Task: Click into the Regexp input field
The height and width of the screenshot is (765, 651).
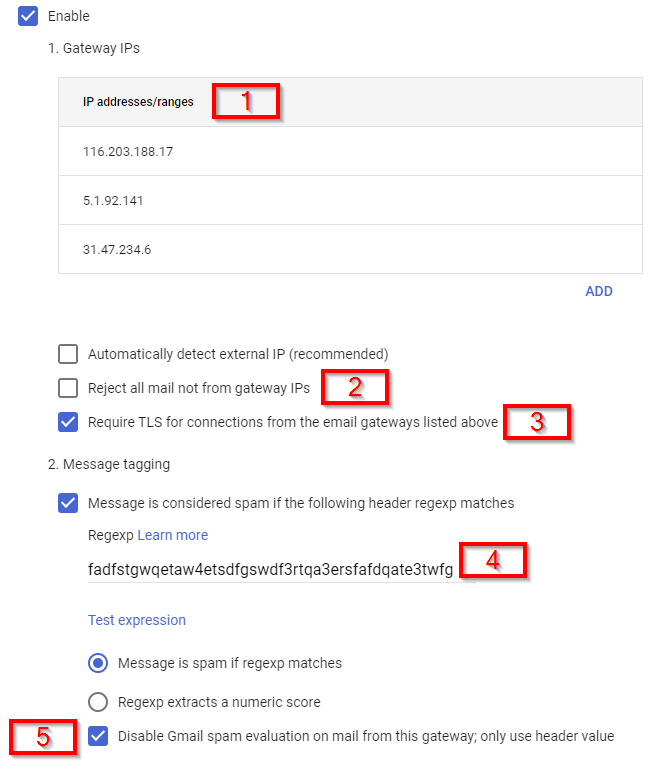Action: (x=270, y=569)
